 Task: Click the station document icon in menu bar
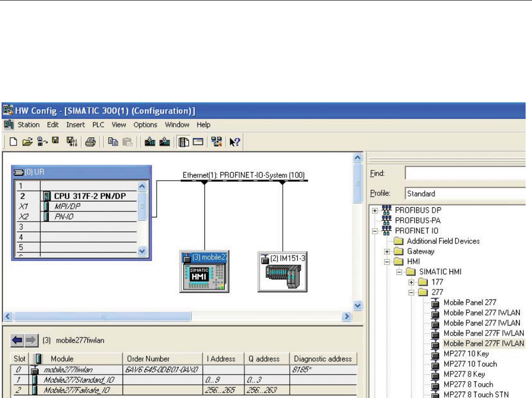pyautogui.click(x=9, y=125)
